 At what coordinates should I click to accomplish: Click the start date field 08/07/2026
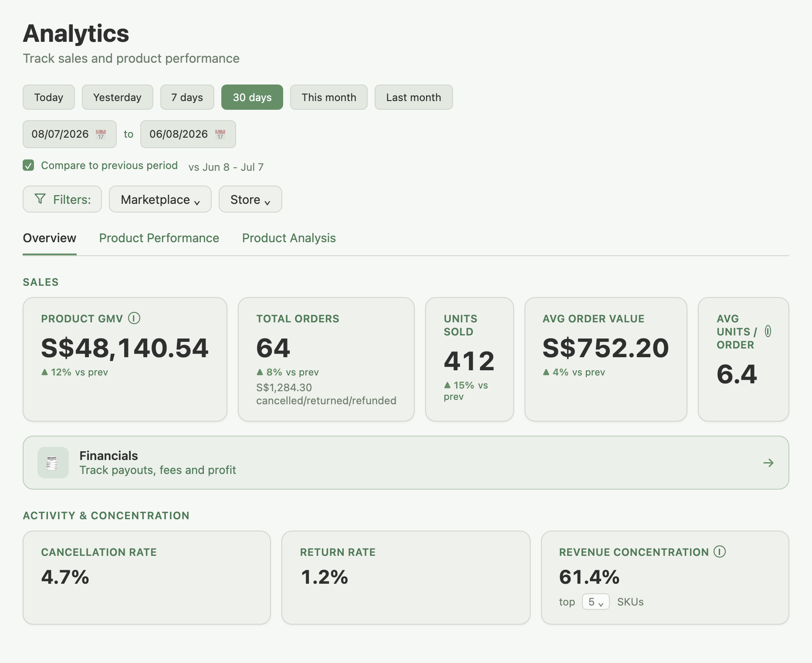point(70,134)
